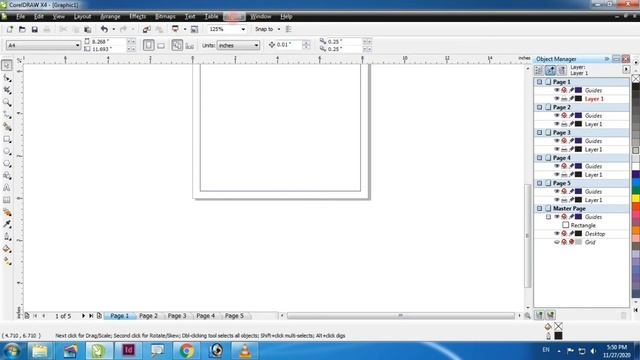Toggle Edit Across Layers in Object Manager

(550, 70)
